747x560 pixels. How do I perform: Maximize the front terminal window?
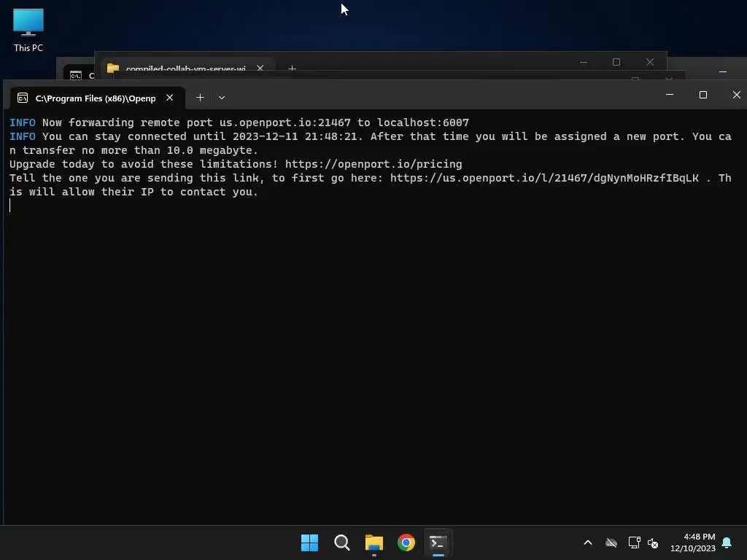703,95
